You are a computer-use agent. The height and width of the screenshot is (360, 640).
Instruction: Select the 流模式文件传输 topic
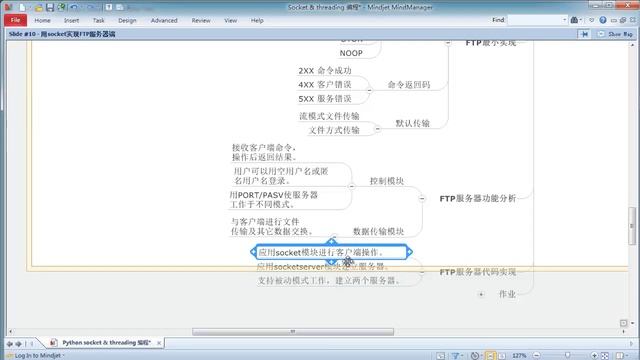click(329, 116)
